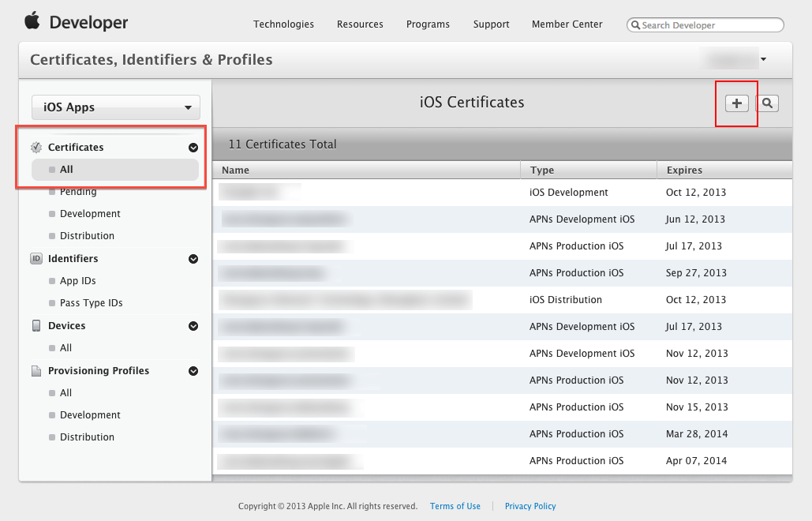
Task: Sort by the Expires column header
Action: pyautogui.click(x=724, y=170)
